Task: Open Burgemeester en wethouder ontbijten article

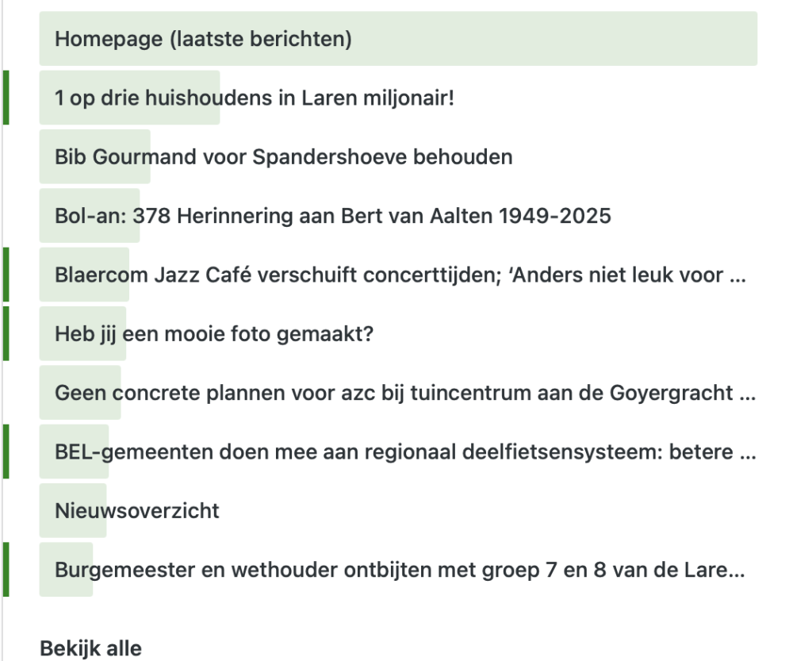Action: pos(400,570)
